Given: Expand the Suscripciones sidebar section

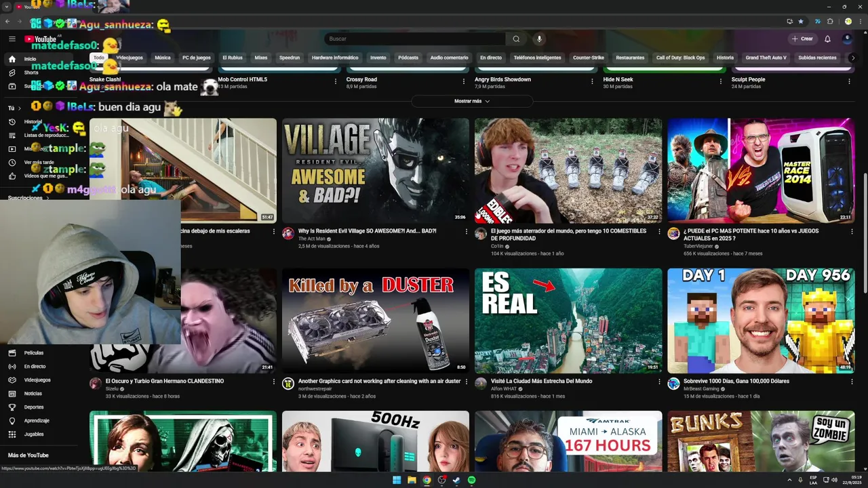Looking at the screenshot, I should tap(27, 198).
